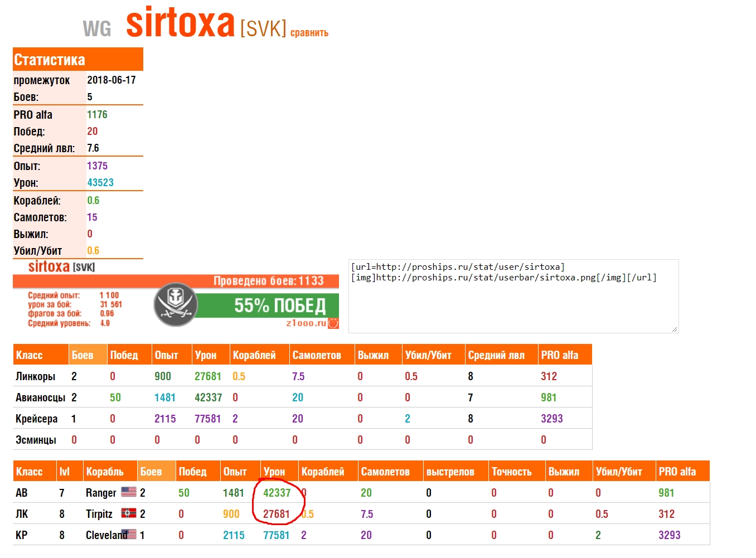This screenshot has width=756, height=558.
Task: Sort class table by Боев column
Action: click(x=88, y=355)
